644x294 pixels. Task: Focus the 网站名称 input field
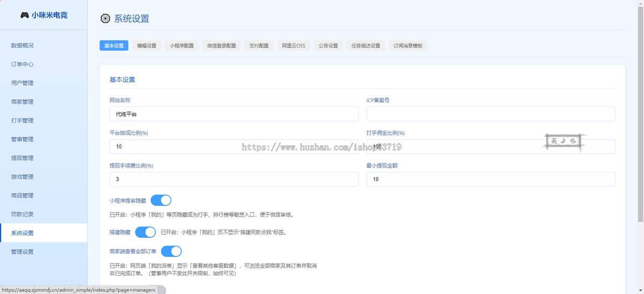(234, 114)
